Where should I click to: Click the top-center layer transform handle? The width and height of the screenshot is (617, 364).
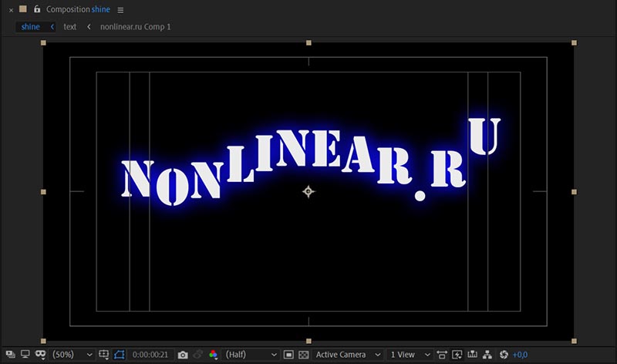coord(308,42)
